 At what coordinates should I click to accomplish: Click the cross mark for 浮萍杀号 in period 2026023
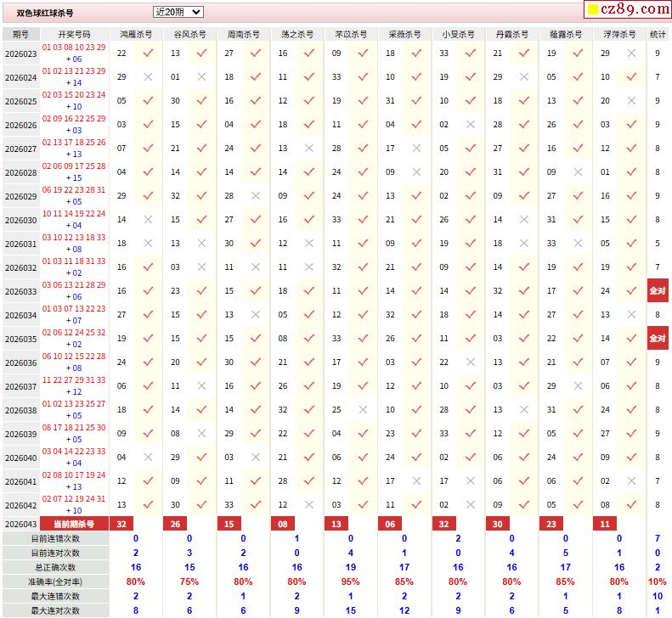pos(631,53)
